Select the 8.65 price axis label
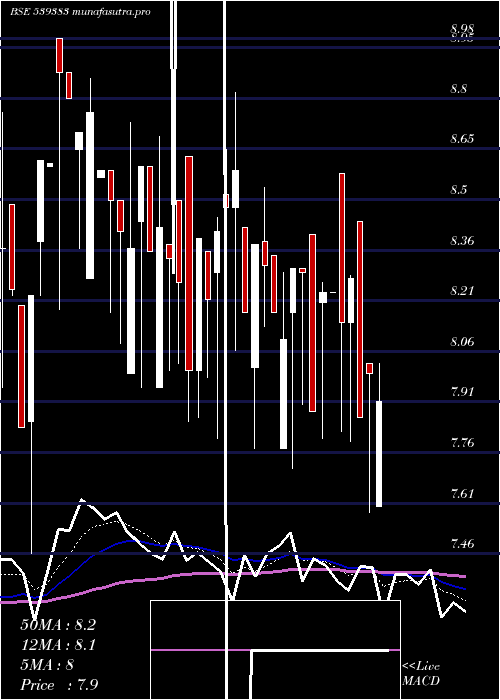The image size is (500, 700). (462, 139)
